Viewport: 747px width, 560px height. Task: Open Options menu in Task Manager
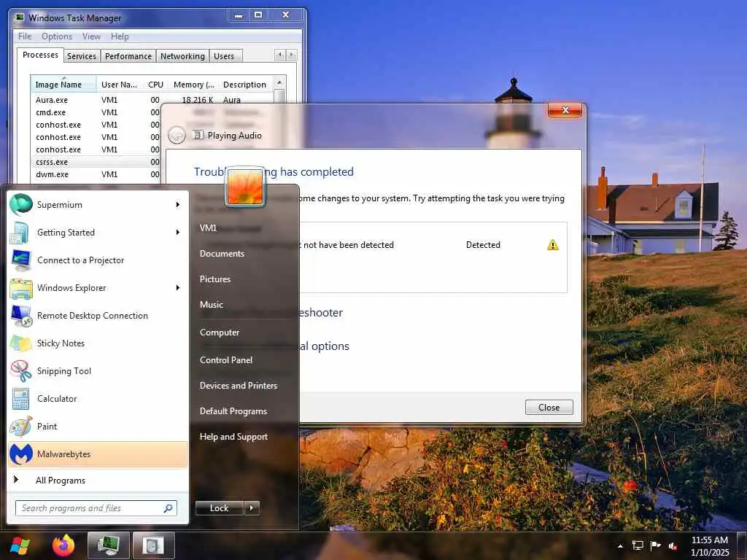57,36
